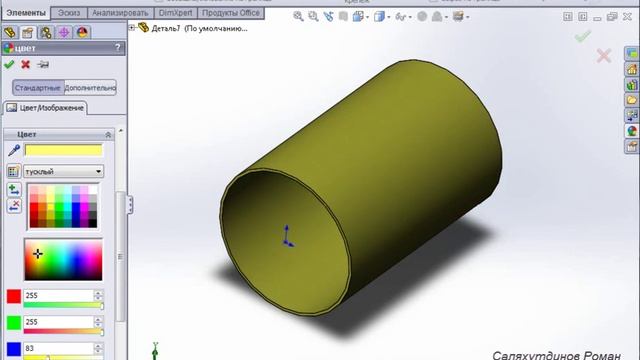
Task: Pick the eyedropper color picker tool
Action: [14, 150]
